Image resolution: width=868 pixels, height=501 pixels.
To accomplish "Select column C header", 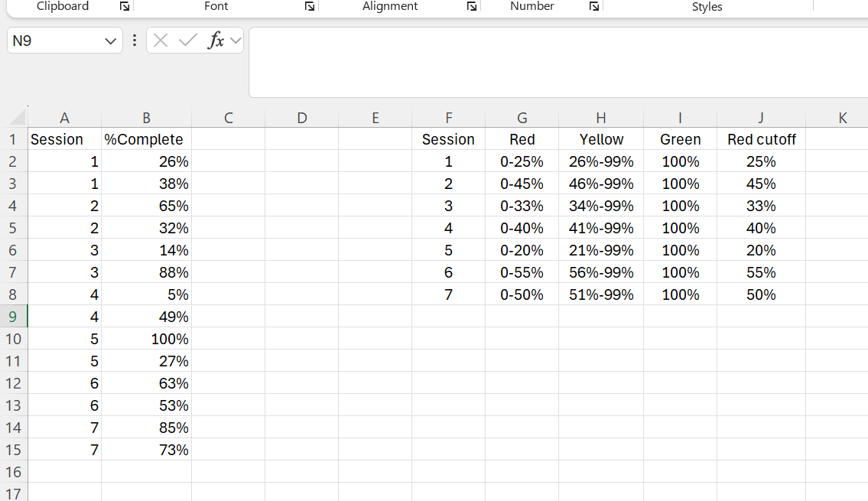I will tap(228, 118).
